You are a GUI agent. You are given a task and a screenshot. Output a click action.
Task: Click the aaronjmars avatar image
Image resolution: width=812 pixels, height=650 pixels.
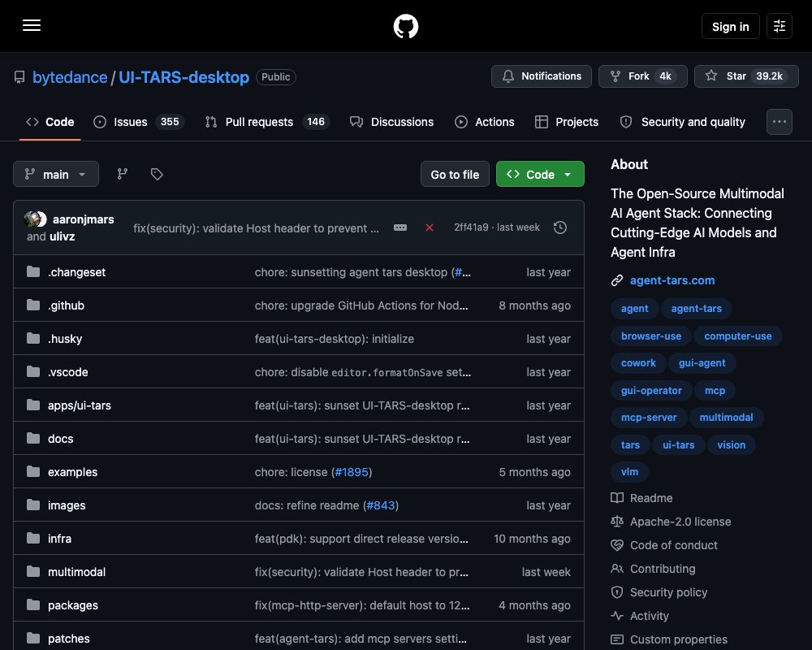click(x=32, y=219)
